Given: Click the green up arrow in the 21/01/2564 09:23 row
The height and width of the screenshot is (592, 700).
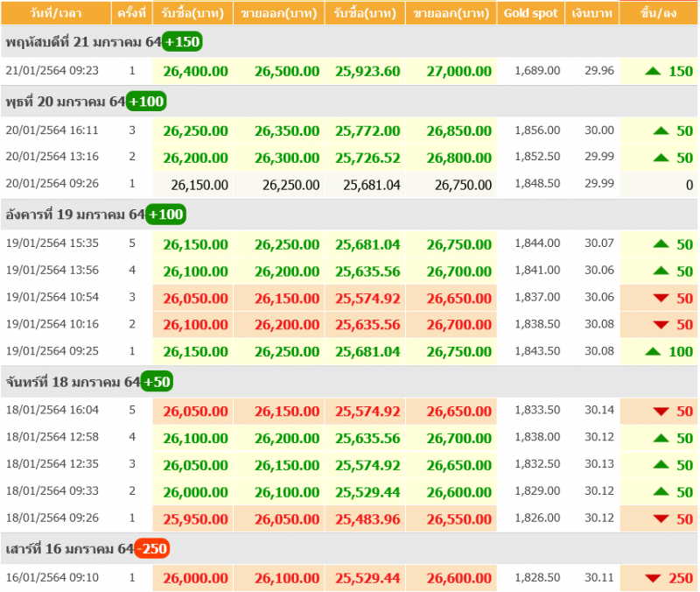Looking at the screenshot, I should point(653,71).
